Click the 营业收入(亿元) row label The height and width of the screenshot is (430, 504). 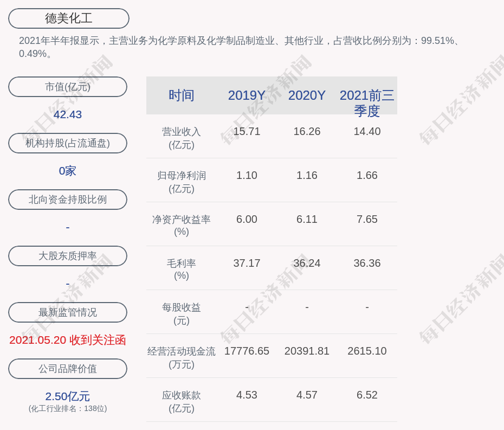coord(182,138)
